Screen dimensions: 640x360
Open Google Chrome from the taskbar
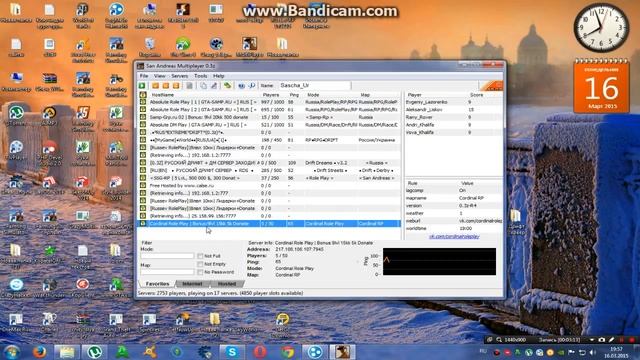[287, 351]
